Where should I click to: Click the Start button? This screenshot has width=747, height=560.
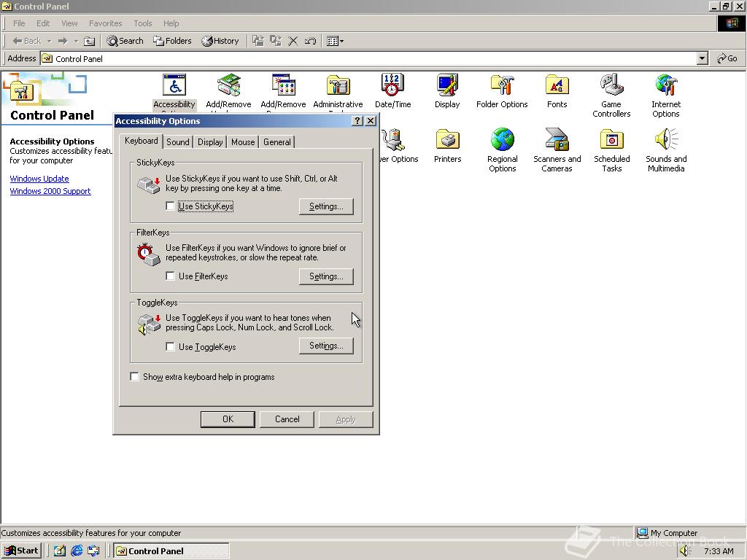coord(21,551)
